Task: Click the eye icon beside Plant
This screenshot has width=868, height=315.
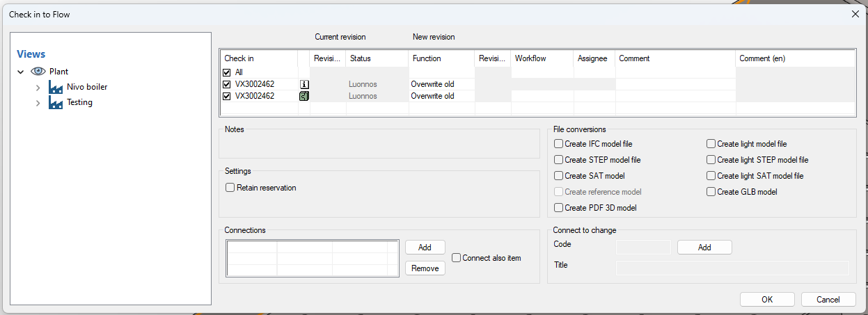Action: click(38, 72)
